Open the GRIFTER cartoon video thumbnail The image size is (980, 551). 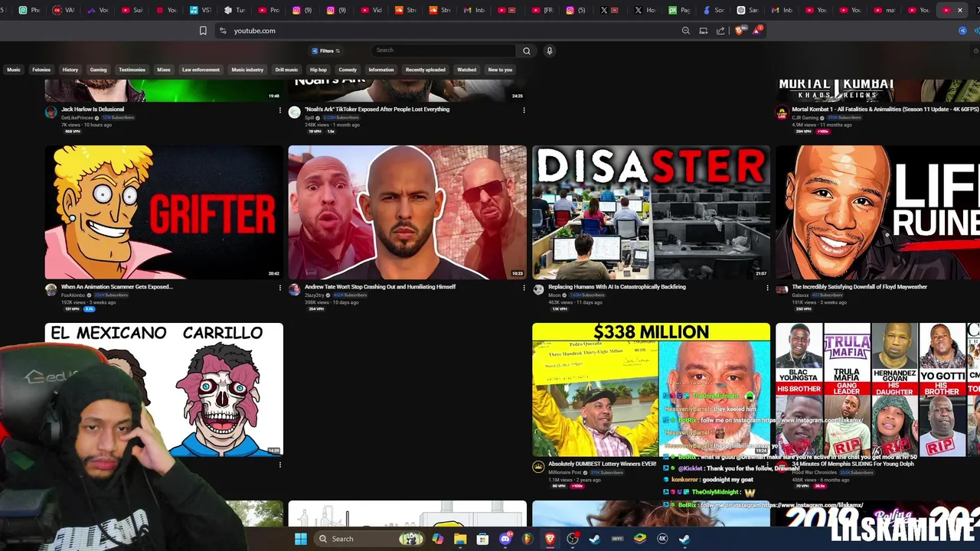[164, 212]
